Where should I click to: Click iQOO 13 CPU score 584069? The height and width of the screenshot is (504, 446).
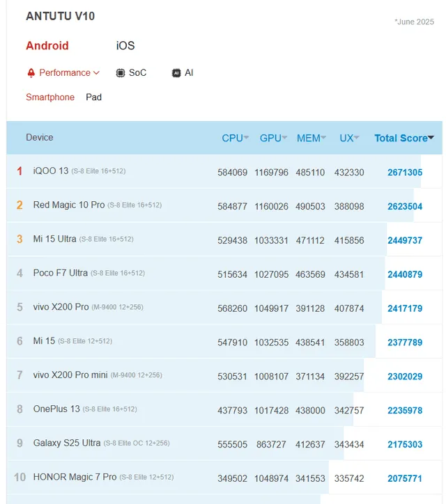point(232,173)
